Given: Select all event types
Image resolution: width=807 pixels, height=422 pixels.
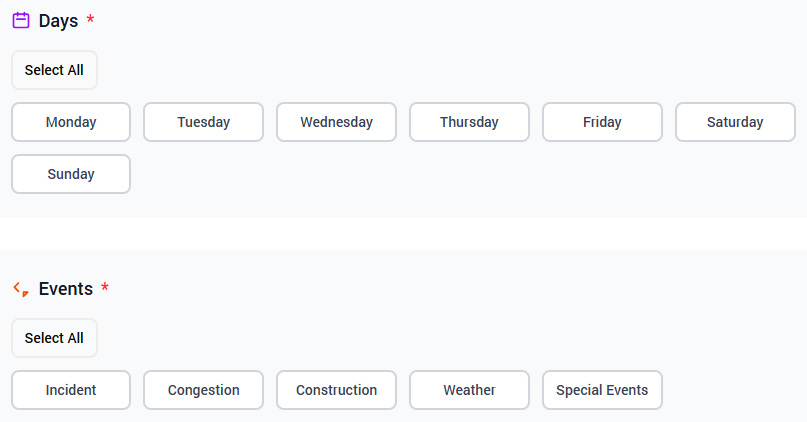Looking at the screenshot, I should tap(54, 338).
